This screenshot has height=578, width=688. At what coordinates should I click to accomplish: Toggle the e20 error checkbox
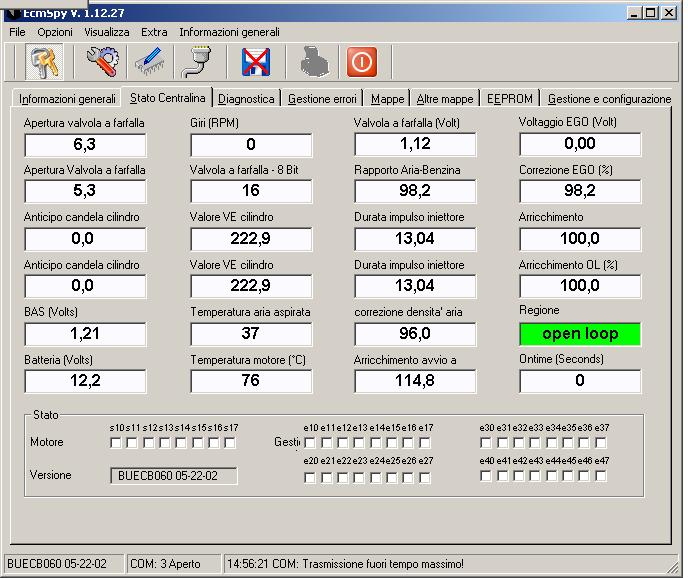(x=310, y=477)
